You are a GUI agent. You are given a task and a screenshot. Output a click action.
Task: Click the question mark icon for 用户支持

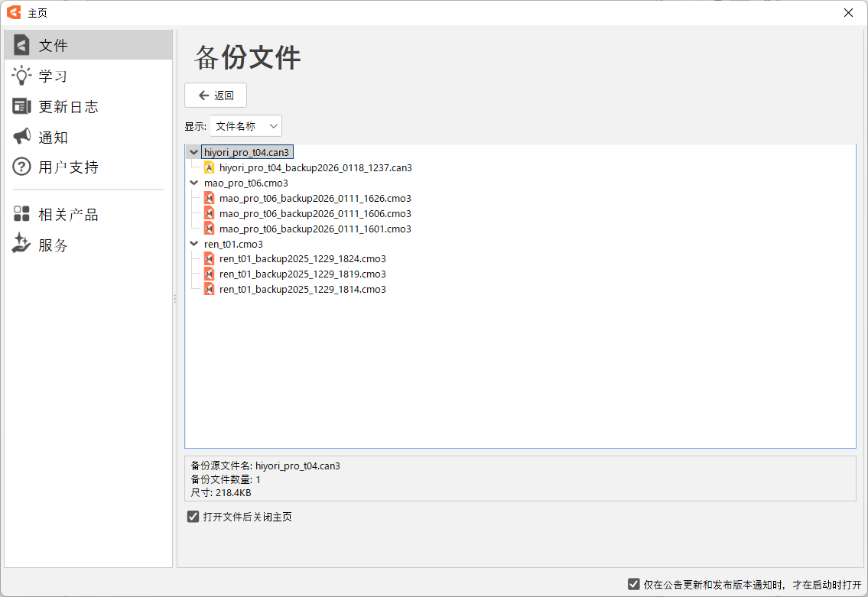[21, 167]
